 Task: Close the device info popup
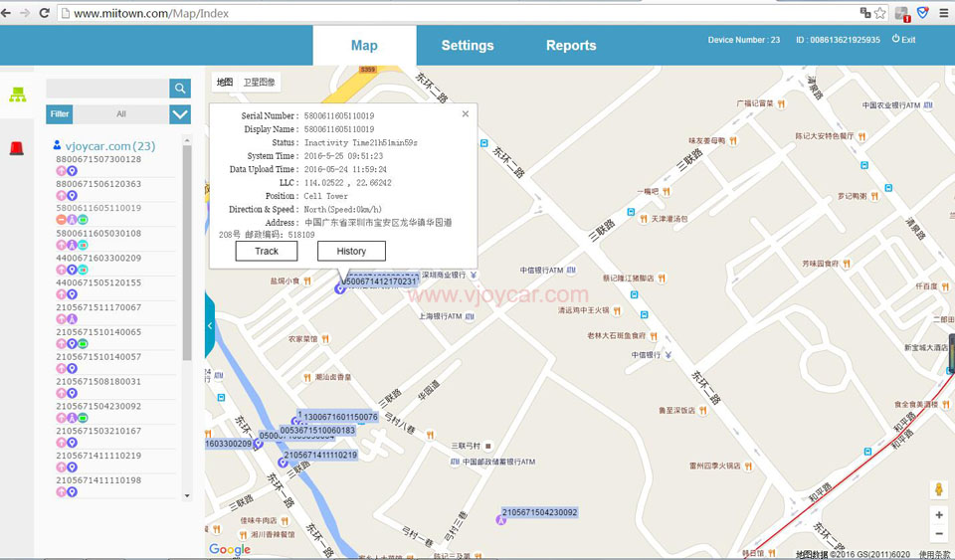[x=466, y=114]
